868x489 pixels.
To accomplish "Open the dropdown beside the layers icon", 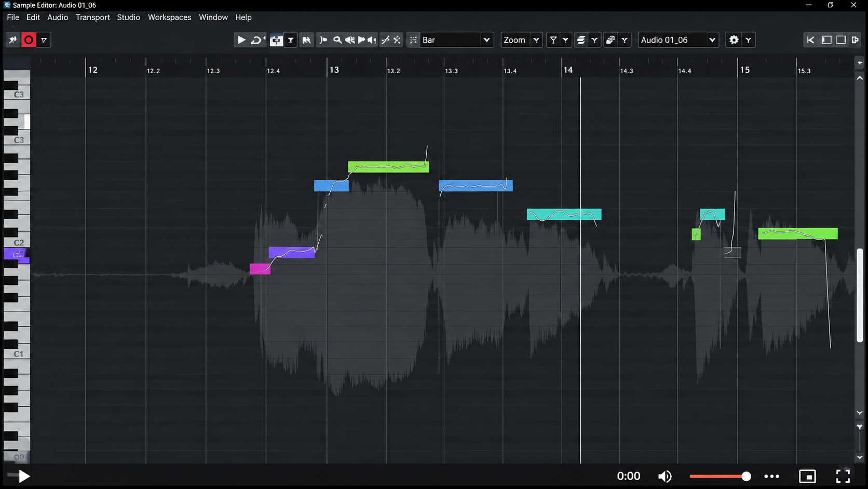I will click(x=594, y=40).
